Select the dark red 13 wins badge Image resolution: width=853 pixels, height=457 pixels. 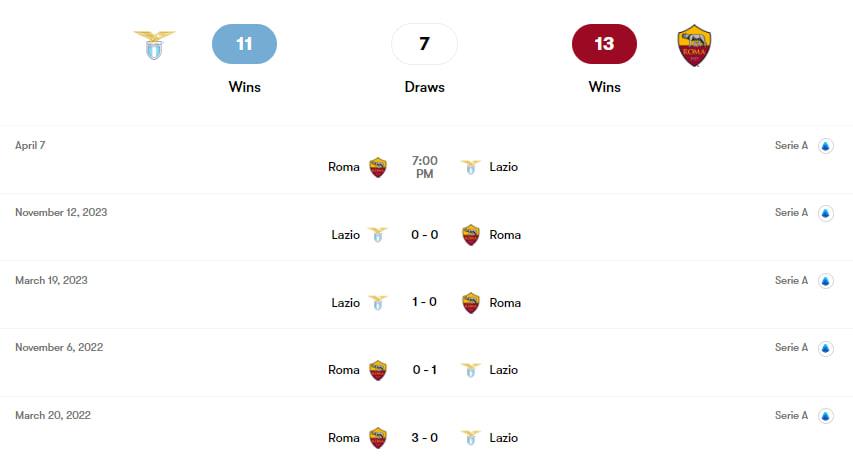tap(604, 44)
